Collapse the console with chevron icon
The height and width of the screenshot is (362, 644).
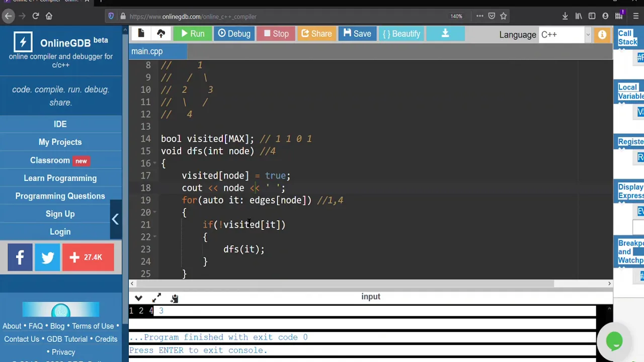[139, 298]
